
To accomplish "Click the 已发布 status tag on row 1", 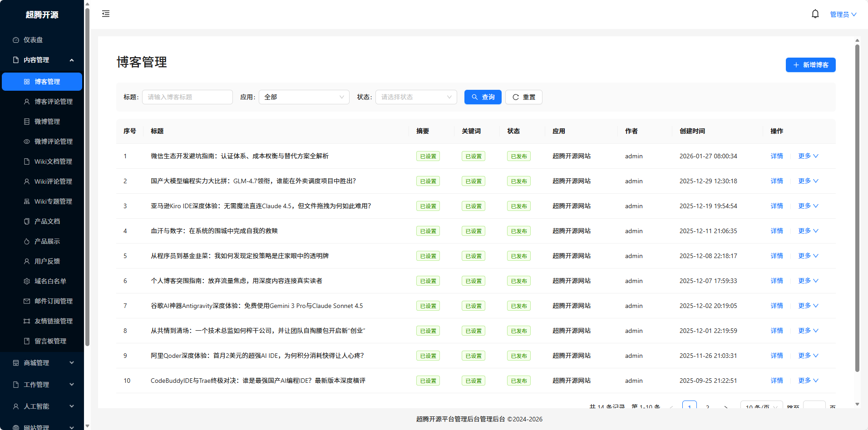I will [x=518, y=156].
